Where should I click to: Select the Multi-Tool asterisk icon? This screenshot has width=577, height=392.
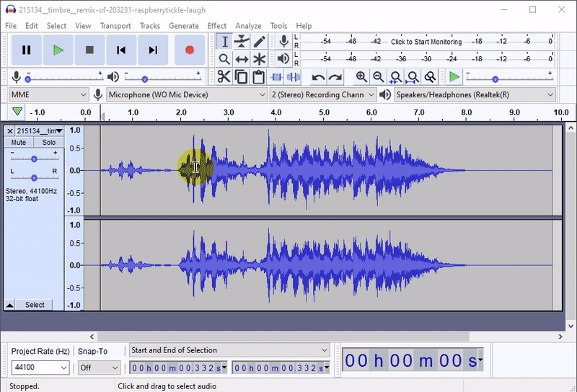point(259,59)
